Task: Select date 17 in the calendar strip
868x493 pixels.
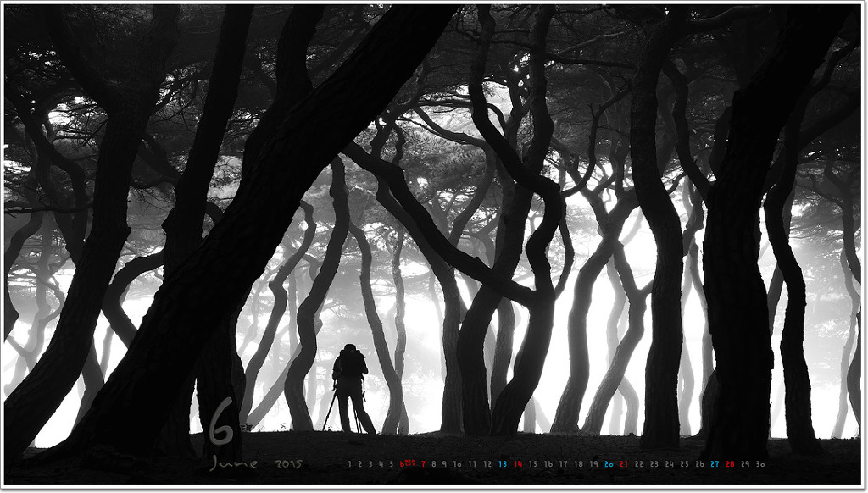Action: coord(563,464)
